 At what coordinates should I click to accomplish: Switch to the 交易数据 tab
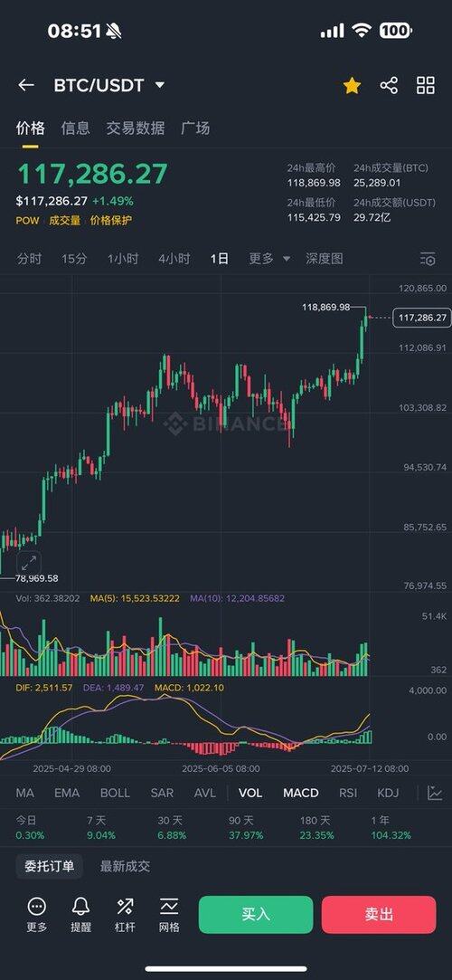click(136, 128)
